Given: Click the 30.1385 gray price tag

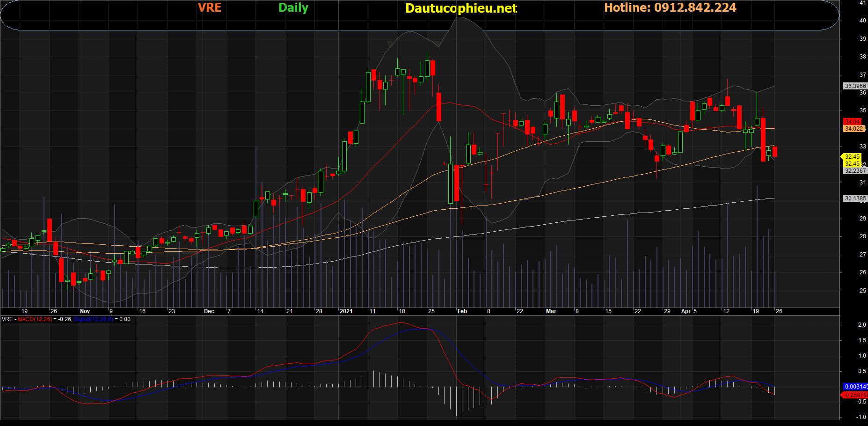Looking at the screenshot, I should pos(855,198).
